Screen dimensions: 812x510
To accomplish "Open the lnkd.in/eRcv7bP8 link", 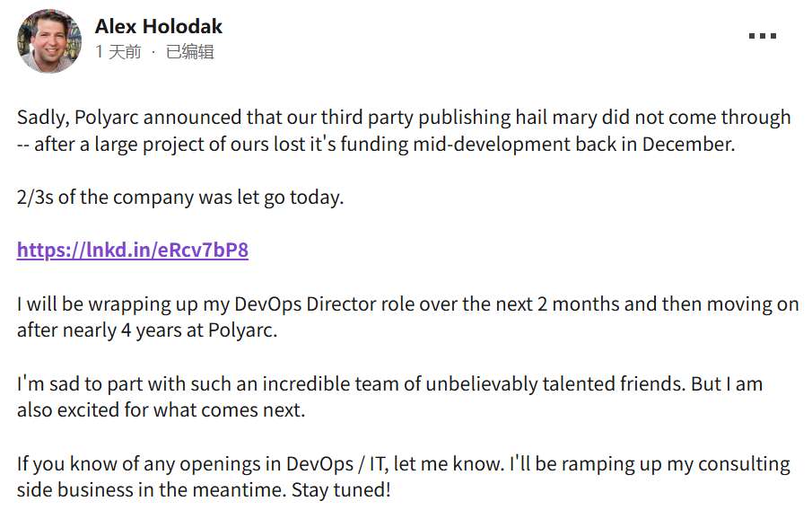I will point(133,251).
